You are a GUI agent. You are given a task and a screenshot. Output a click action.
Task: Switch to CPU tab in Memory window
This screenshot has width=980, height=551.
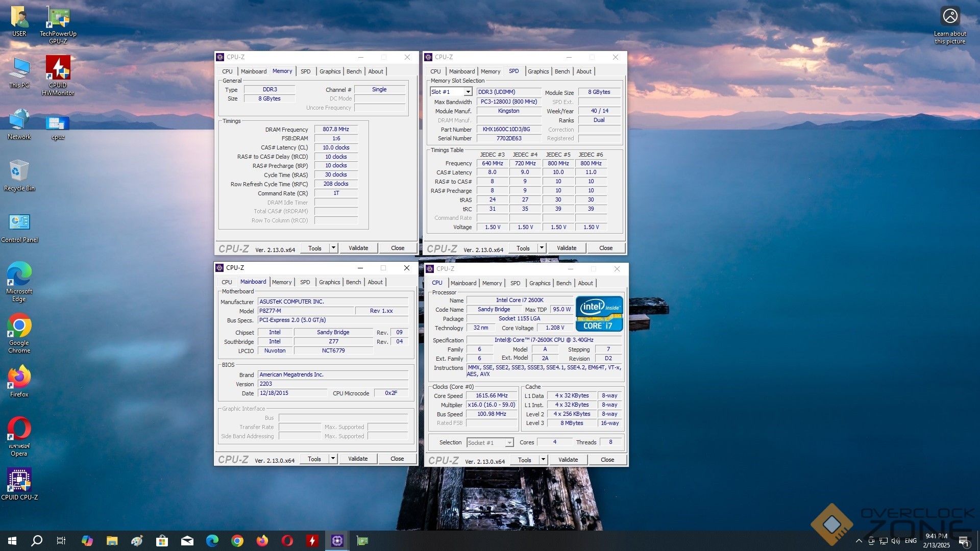[x=227, y=71]
